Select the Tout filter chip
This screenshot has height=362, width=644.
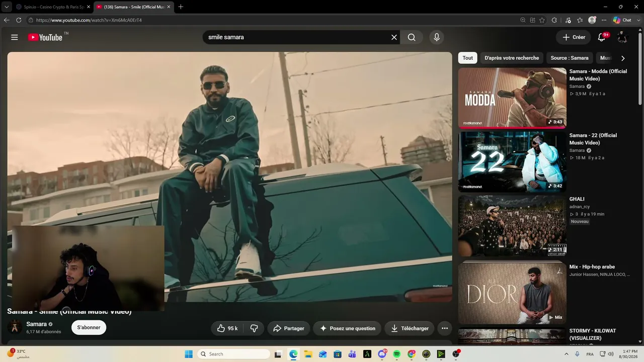point(468,58)
